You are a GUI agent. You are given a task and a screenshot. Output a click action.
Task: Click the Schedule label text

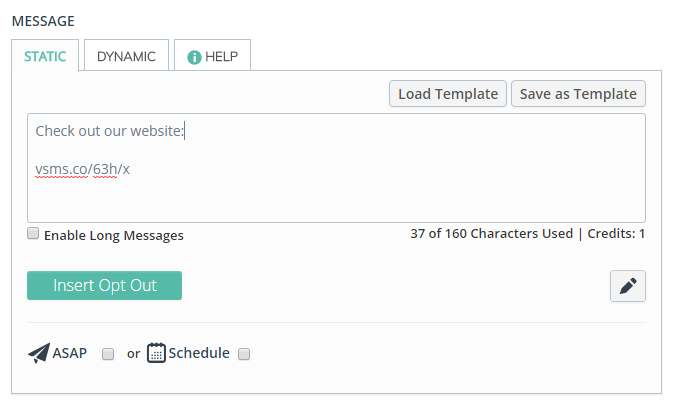199,353
